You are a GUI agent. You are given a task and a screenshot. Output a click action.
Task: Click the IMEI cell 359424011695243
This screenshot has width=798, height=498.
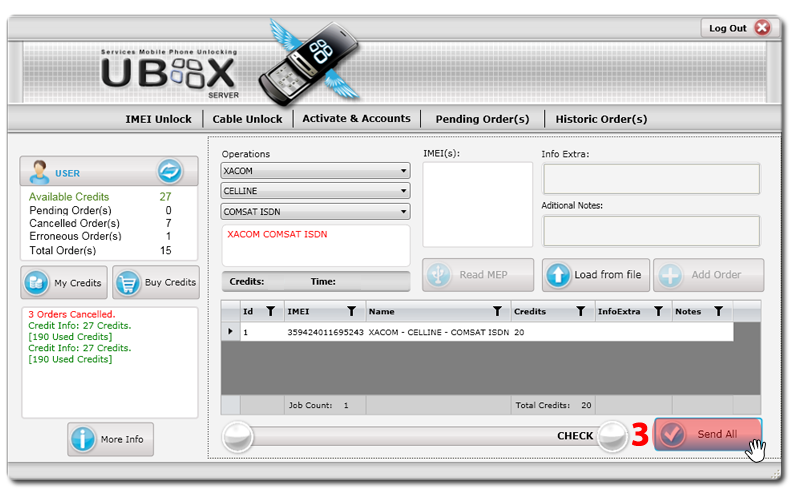[325, 332]
